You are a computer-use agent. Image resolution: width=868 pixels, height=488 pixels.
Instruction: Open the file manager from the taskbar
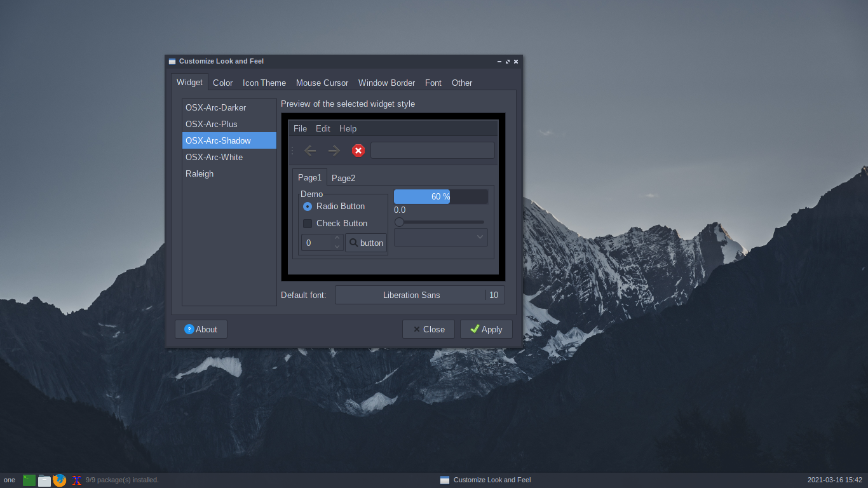pos(44,480)
